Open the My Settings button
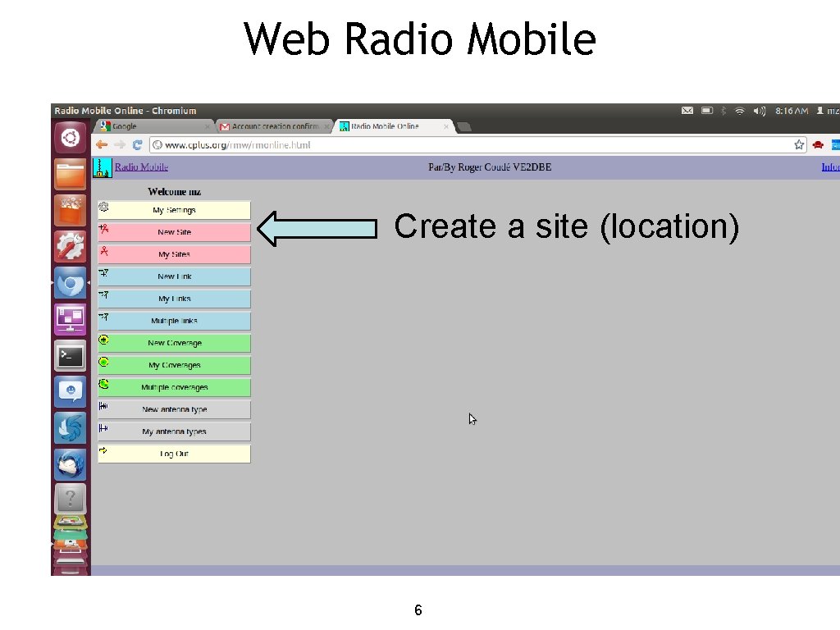The image size is (840, 630). click(174, 210)
